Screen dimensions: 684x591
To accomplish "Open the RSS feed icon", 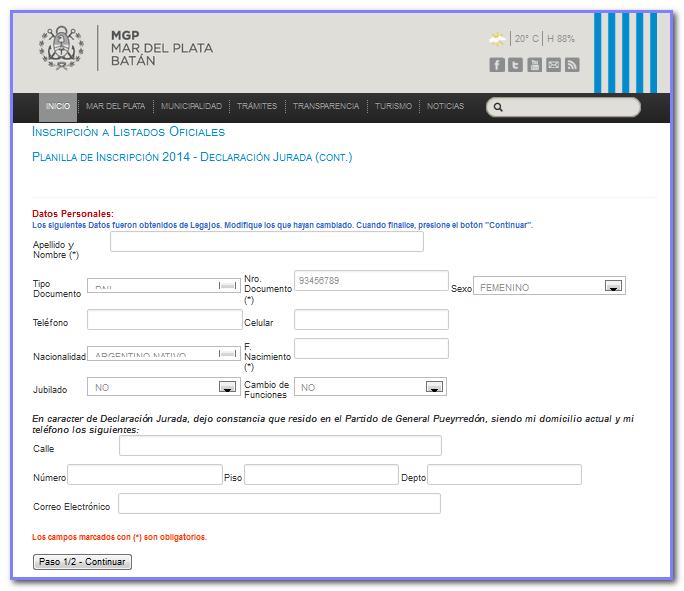I will (572, 65).
